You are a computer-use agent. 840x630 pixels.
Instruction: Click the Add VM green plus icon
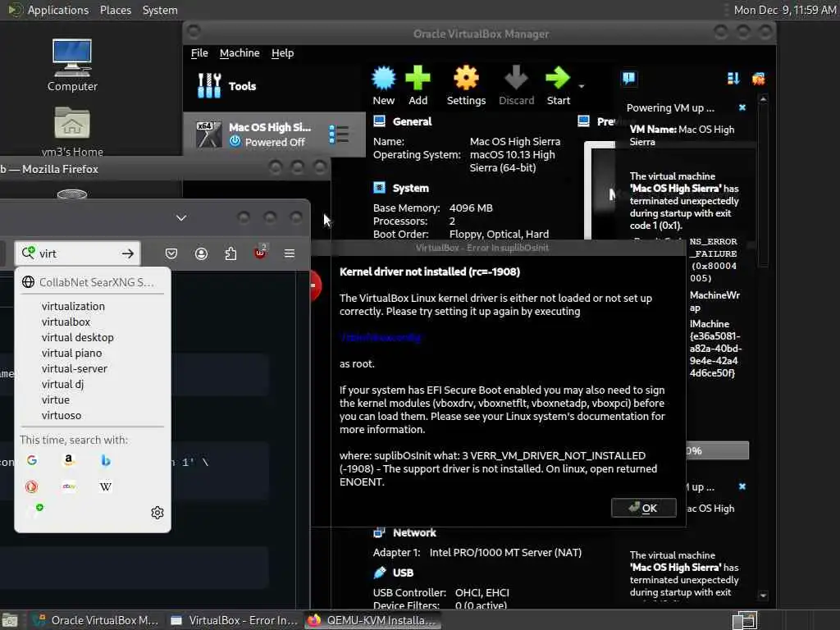click(x=418, y=85)
